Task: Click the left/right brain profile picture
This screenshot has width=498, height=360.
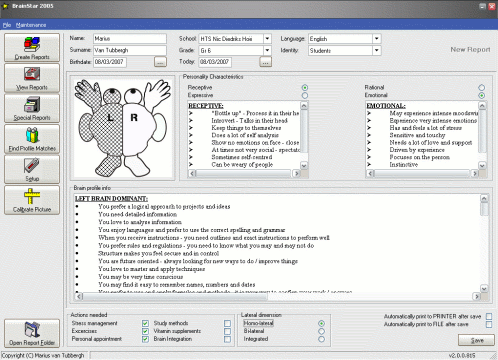Action: pyautogui.click(x=123, y=128)
